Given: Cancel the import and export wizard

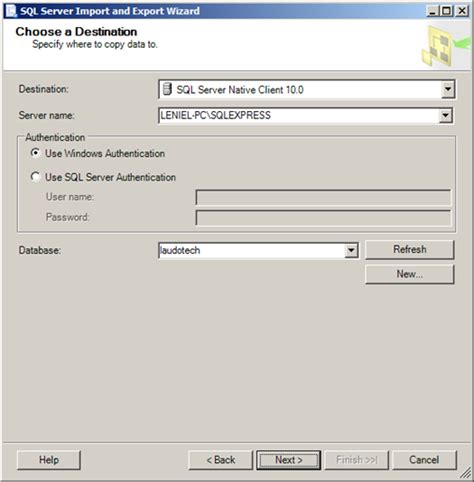Looking at the screenshot, I should point(424,460).
